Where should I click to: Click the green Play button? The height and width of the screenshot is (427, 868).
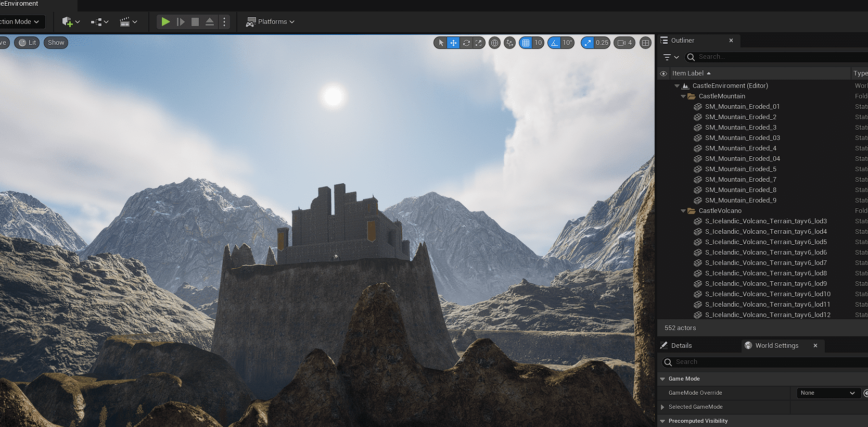click(x=165, y=22)
